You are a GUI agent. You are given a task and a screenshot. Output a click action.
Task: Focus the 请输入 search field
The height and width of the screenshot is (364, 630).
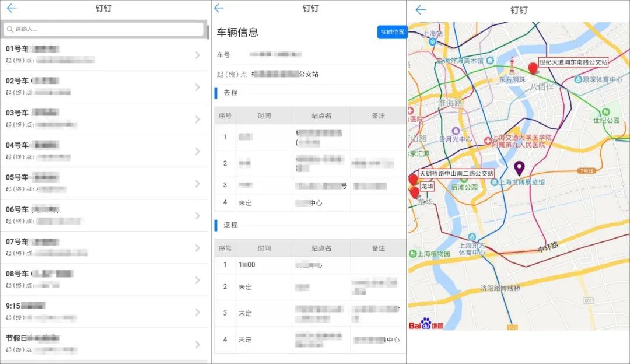coord(104,29)
